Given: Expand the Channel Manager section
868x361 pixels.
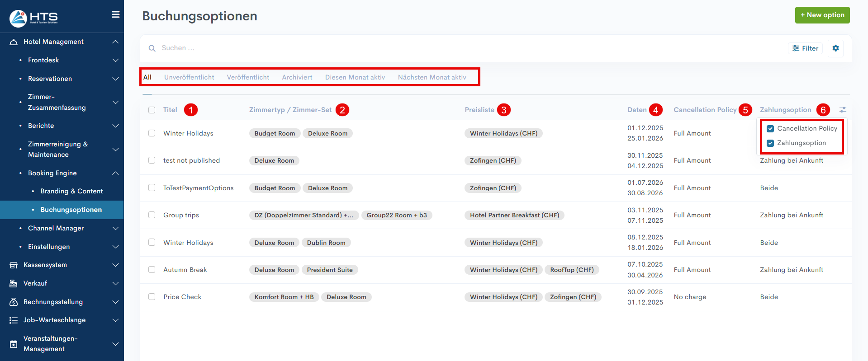Looking at the screenshot, I should (x=115, y=228).
